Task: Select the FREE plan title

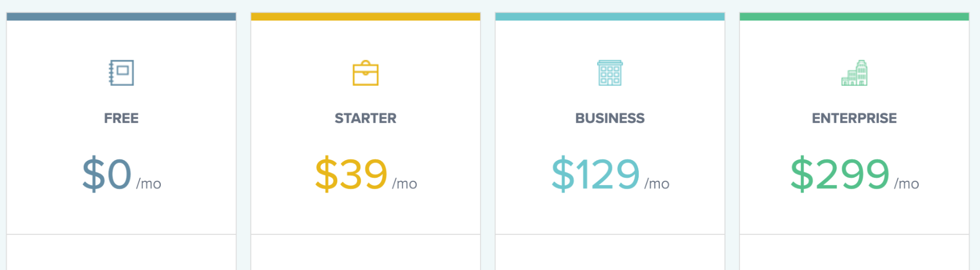Action: [121, 118]
